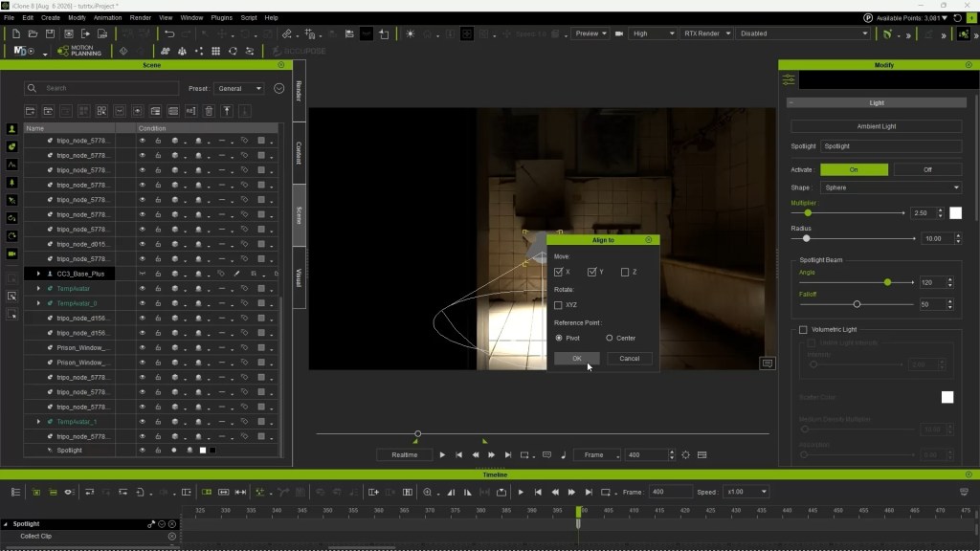Viewport: 980px width, 551px height.
Task: Enable the Z move checkbox
Action: click(625, 272)
